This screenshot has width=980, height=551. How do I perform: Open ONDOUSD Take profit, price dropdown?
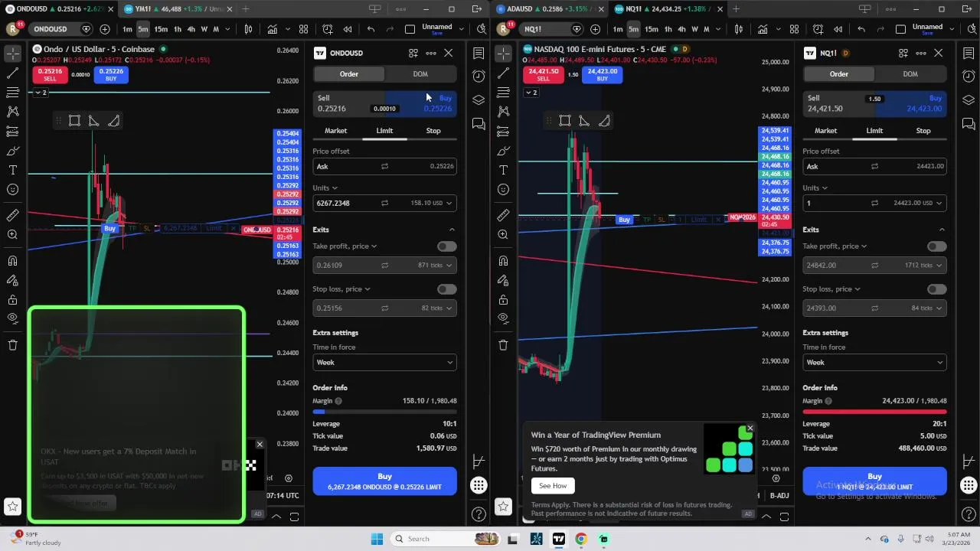click(x=345, y=246)
